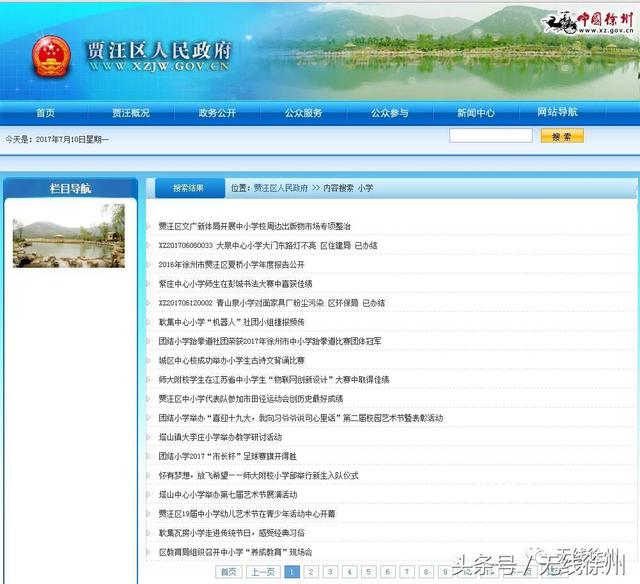Open 怀有梦想，放飞希望 师大附校 result

(258, 475)
